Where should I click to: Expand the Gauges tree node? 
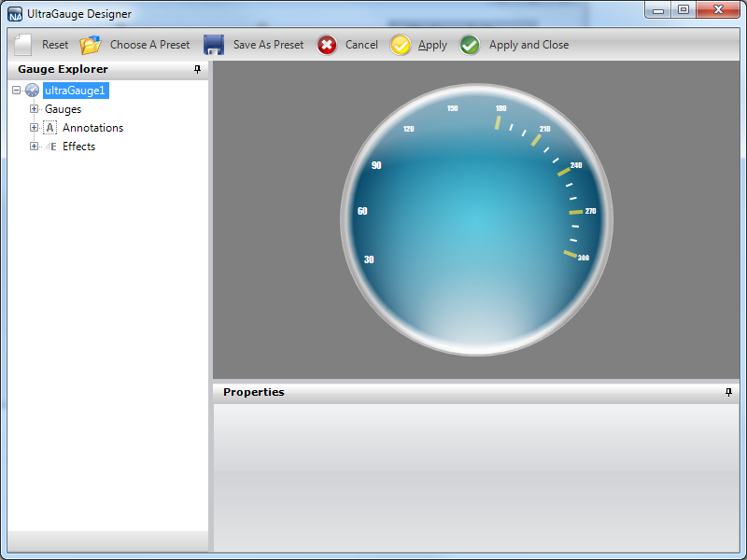coord(34,109)
